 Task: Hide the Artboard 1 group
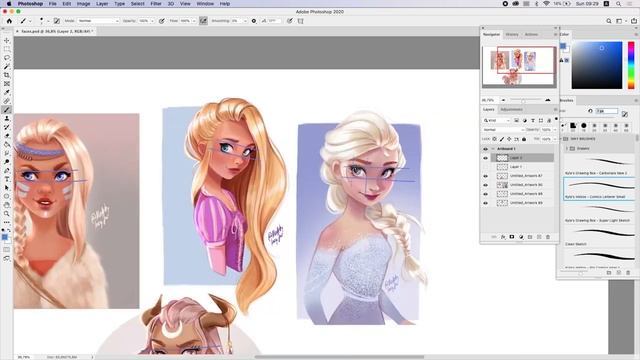click(485, 149)
